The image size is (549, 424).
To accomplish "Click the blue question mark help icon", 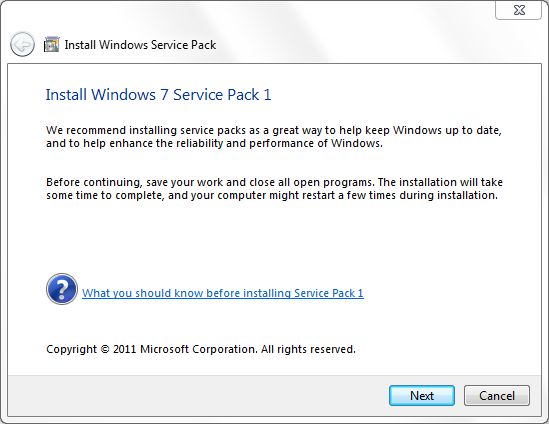I will [x=62, y=289].
